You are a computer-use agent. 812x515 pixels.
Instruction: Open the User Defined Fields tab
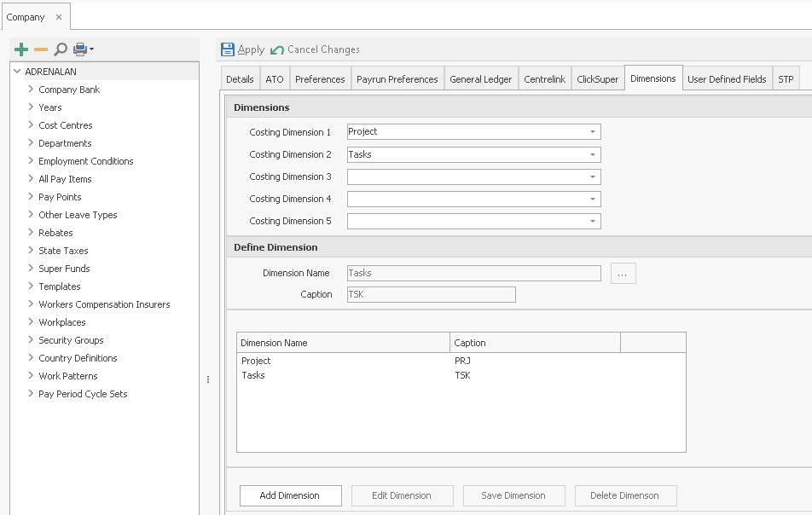(x=727, y=79)
